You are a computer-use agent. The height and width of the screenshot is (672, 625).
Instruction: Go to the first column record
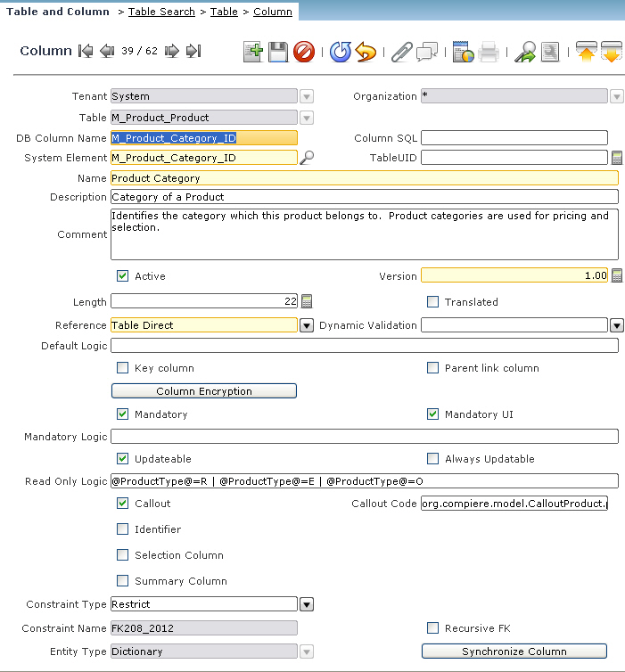[x=86, y=52]
